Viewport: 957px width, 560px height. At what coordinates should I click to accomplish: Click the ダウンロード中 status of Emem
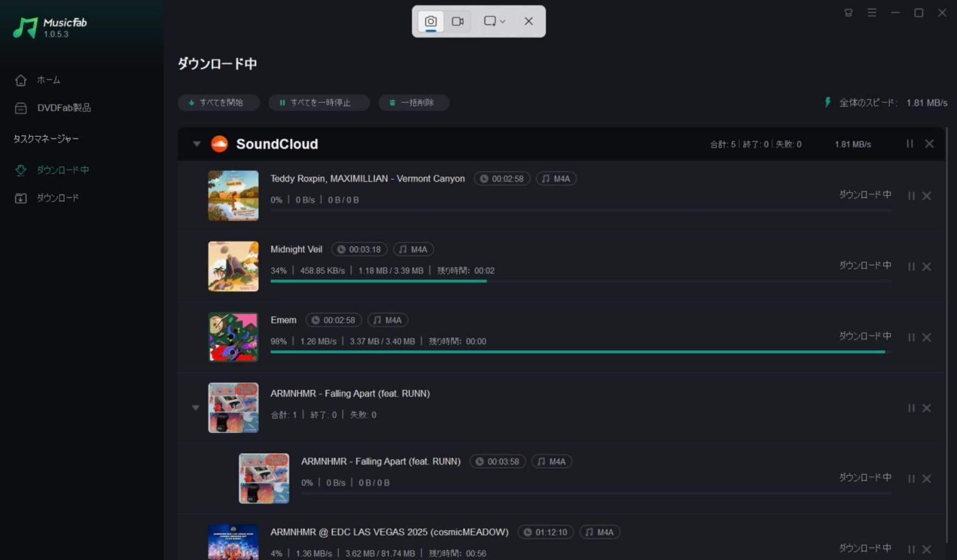coord(865,336)
